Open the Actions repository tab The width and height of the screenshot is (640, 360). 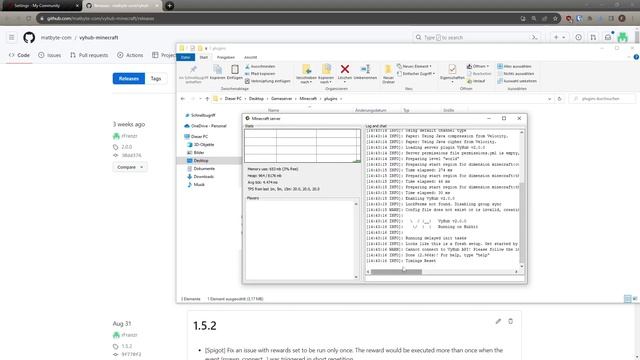pos(130,55)
